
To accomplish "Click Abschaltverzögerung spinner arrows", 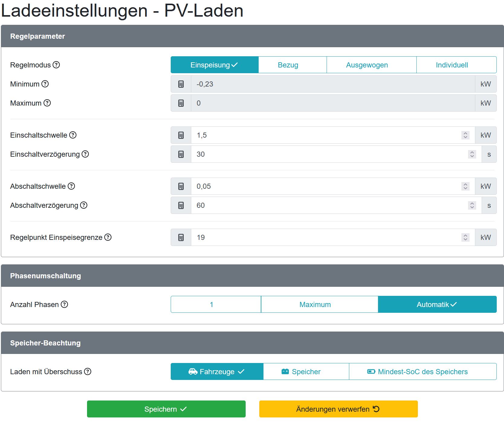I will 472,205.
